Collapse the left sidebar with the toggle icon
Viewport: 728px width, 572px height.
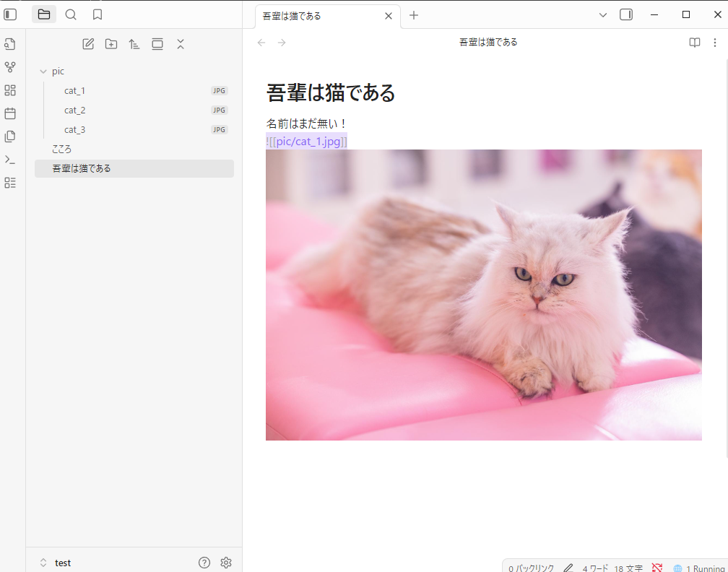tap(10, 15)
